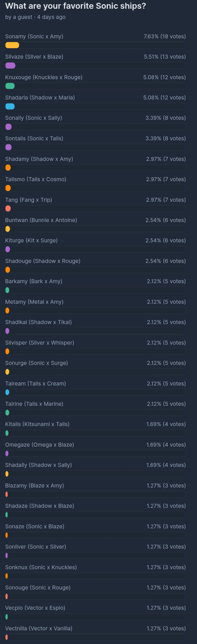Select Sonally (Sonic x Sally) option

(x=34, y=118)
